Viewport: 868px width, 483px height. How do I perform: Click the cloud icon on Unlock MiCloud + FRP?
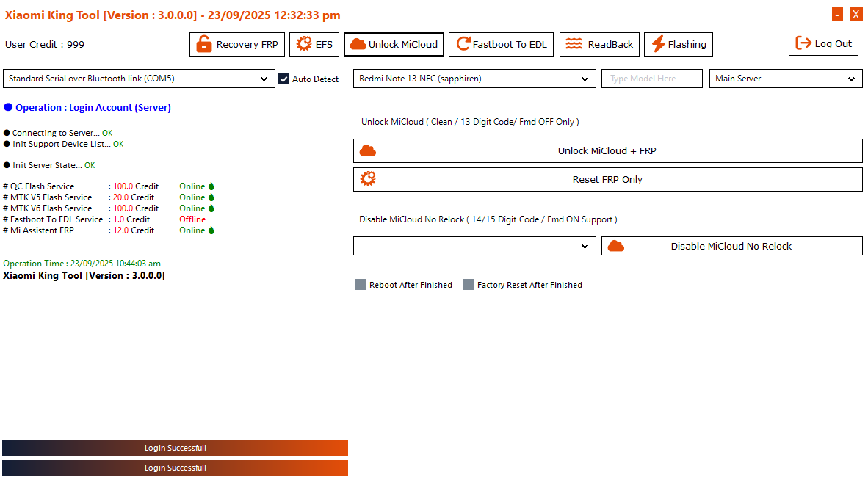(368, 150)
